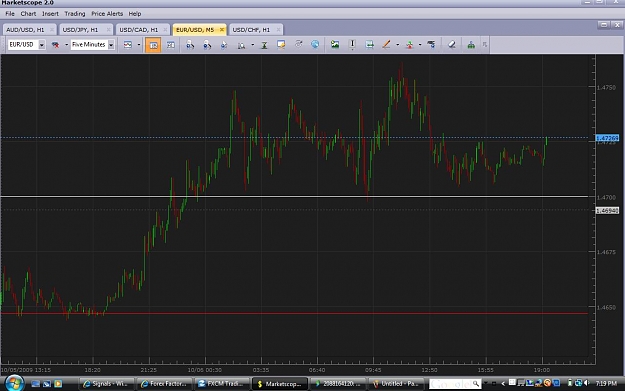Open the Trading menu
The image size is (625, 391).
75,14
